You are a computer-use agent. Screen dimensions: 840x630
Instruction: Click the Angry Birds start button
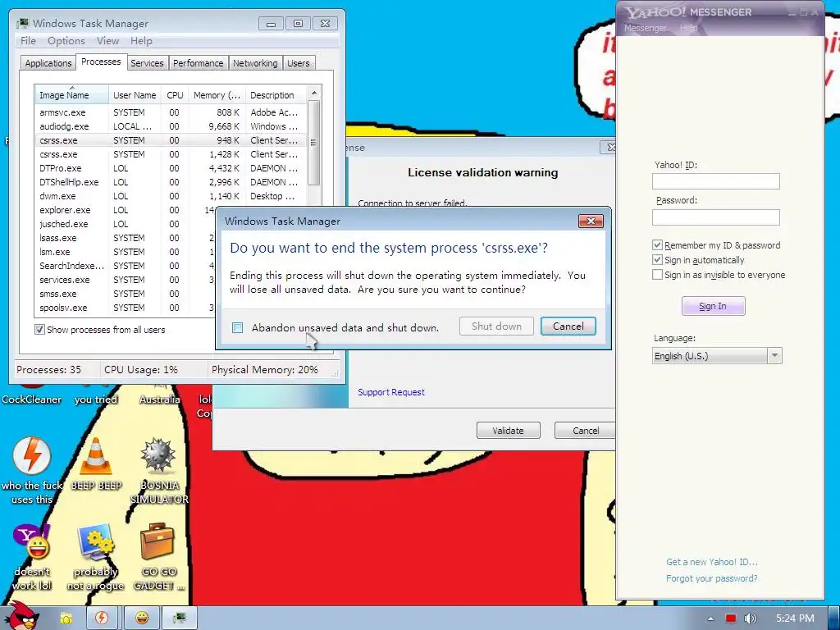[22, 616]
